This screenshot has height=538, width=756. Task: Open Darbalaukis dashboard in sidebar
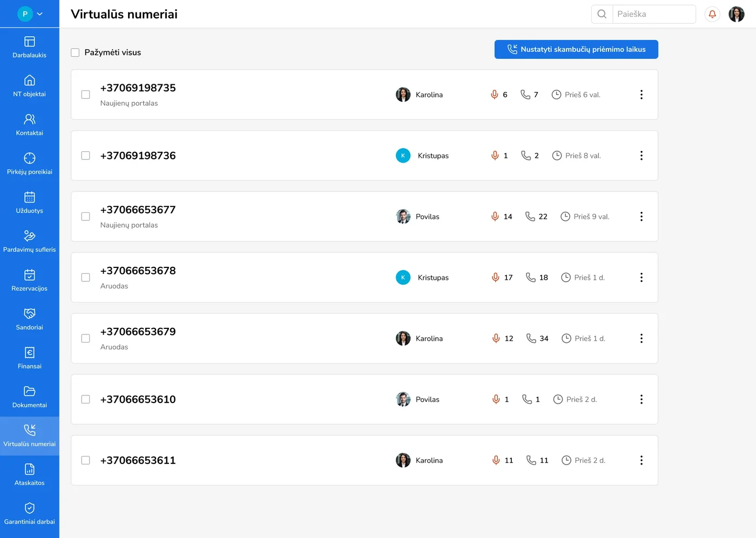(30, 47)
